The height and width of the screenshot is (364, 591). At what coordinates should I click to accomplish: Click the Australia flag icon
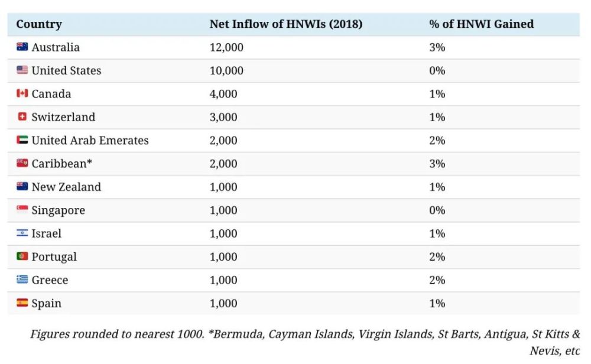22,46
